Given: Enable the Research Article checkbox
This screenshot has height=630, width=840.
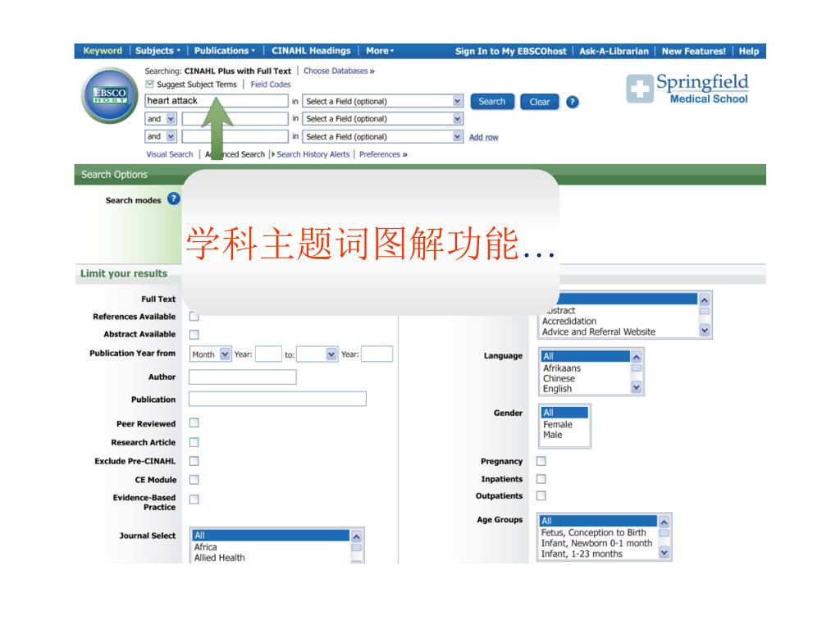Looking at the screenshot, I should (x=194, y=442).
